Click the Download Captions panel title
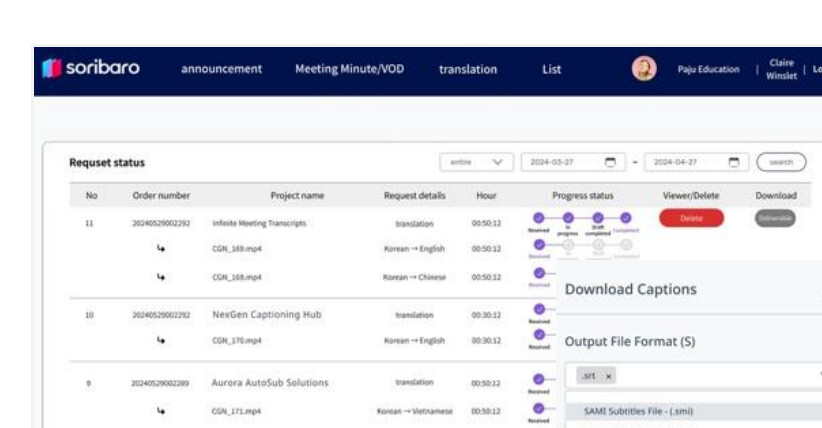The image size is (822, 428). tap(631, 289)
